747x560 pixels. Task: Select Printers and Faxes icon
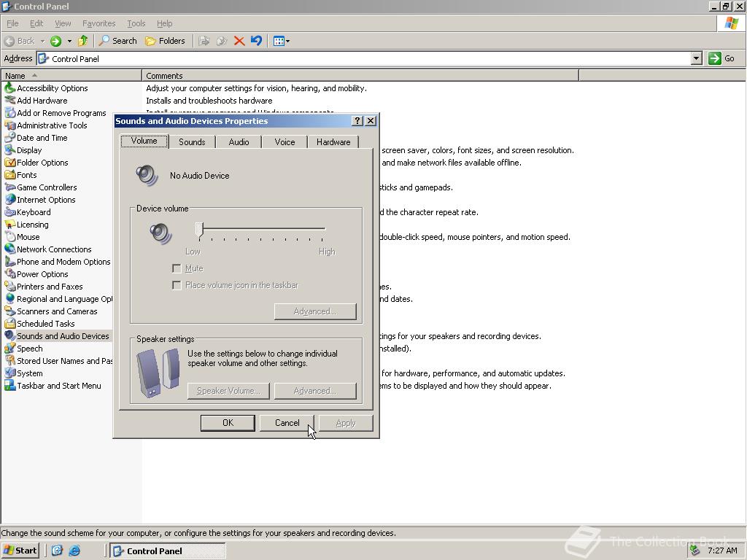click(9, 286)
